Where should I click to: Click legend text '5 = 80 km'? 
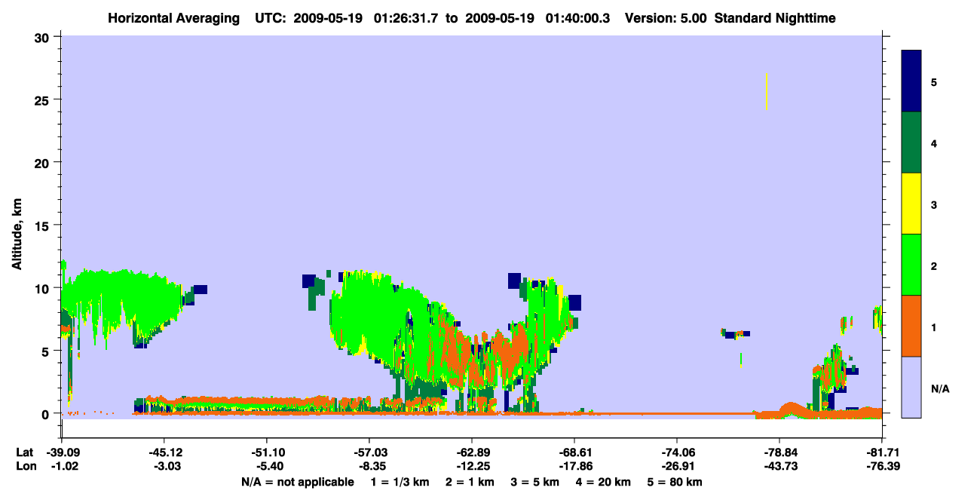tap(675, 482)
